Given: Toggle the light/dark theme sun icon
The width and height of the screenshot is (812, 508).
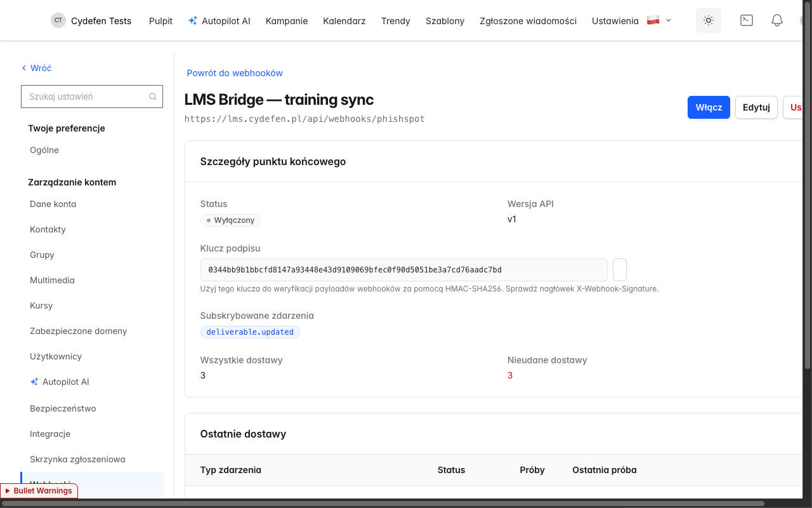Looking at the screenshot, I should 709,20.
